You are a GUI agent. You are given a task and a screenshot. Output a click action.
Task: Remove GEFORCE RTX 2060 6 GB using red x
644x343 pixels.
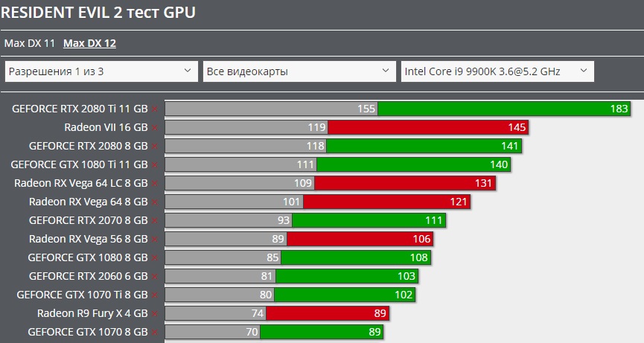pyautogui.click(x=154, y=277)
